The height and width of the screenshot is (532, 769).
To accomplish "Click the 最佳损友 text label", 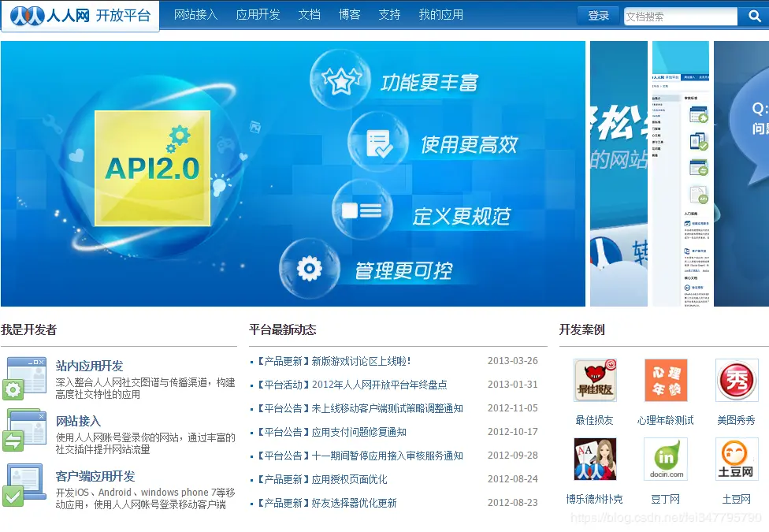I will point(594,420).
